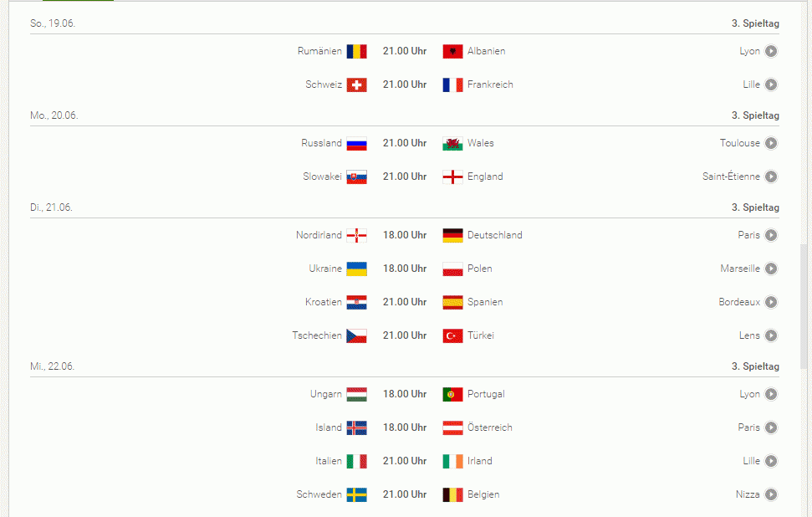The height and width of the screenshot is (517, 812).
Task: Click the Turkey flag icon
Action: click(452, 335)
